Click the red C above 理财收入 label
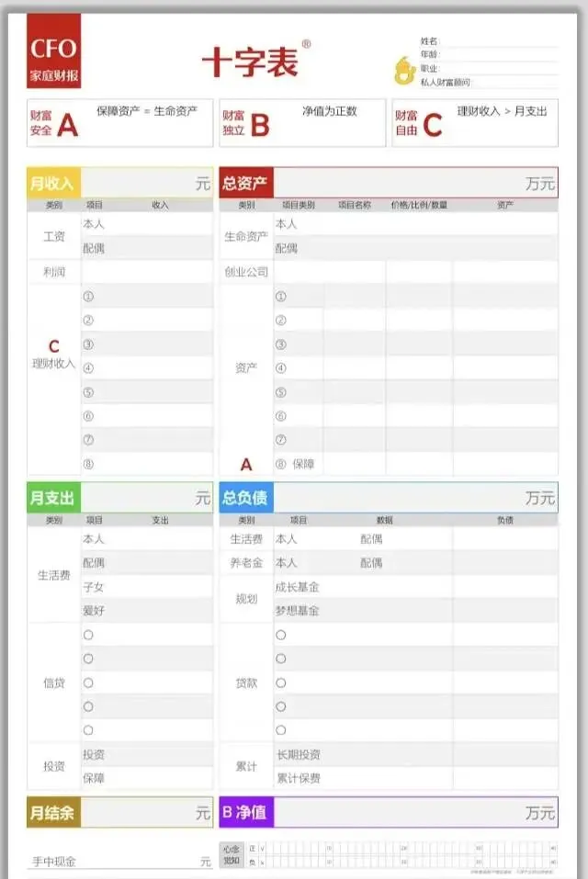The width and height of the screenshot is (588, 879). [x=54, y=346]
